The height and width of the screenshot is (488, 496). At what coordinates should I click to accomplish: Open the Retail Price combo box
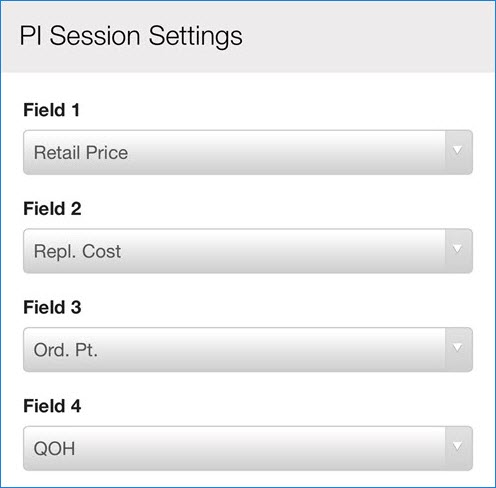click(x=248, y=152)
